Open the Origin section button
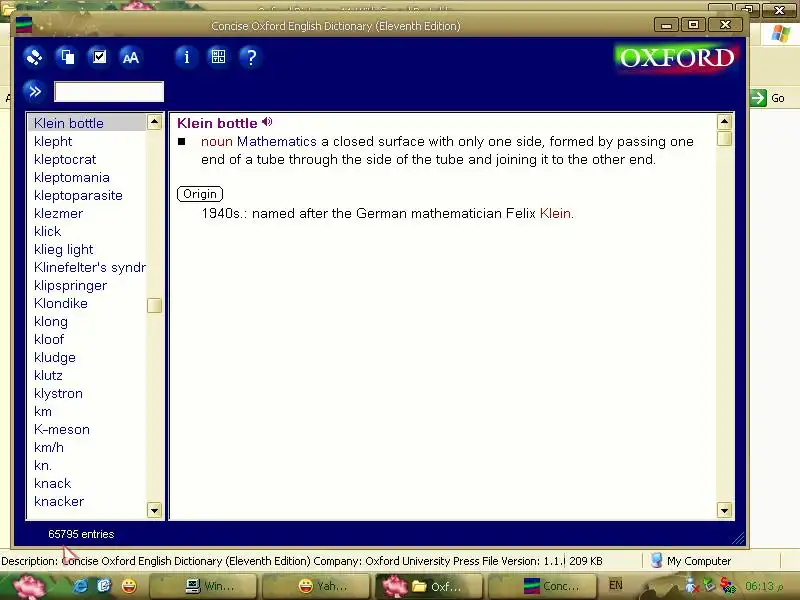Screen dimensions: 800x600 200,194
